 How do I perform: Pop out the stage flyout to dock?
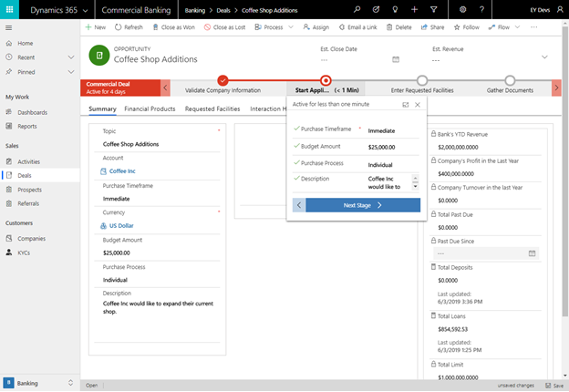[405, 105]
